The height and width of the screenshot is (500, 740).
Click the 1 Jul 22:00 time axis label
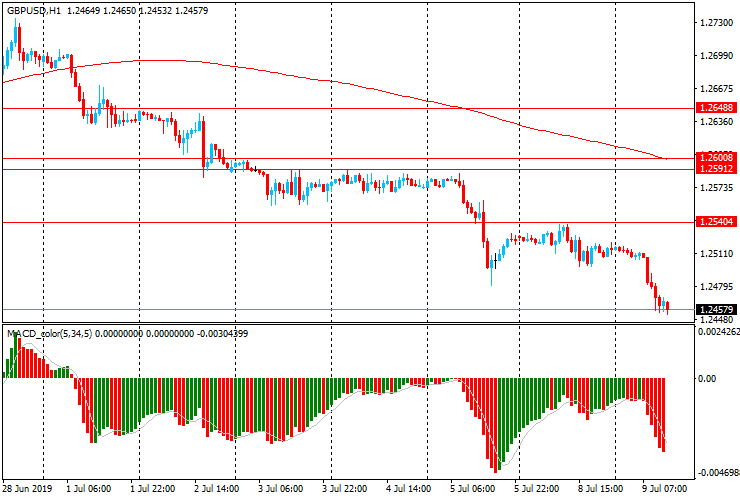[152, 489]
